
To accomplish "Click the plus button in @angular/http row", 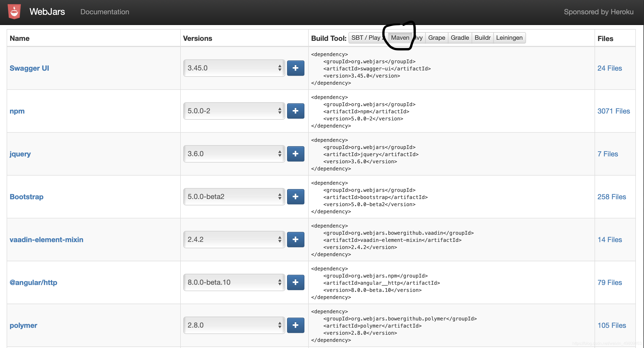I will pos(295,282).
